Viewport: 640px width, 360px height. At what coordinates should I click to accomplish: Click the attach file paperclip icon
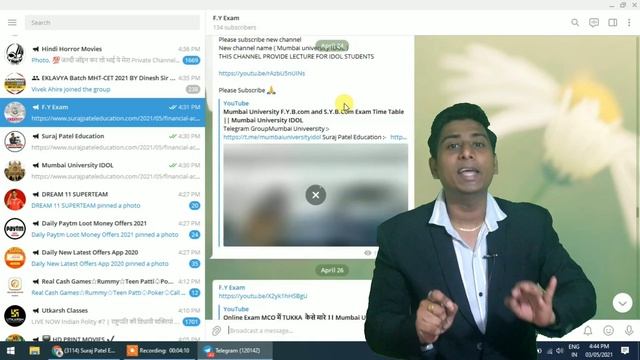tap(217, 331)
